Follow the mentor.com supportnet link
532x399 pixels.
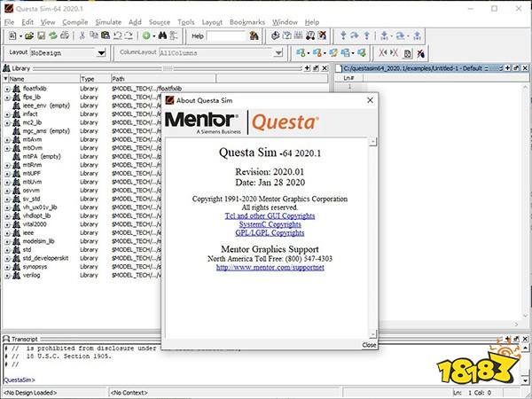270,266
